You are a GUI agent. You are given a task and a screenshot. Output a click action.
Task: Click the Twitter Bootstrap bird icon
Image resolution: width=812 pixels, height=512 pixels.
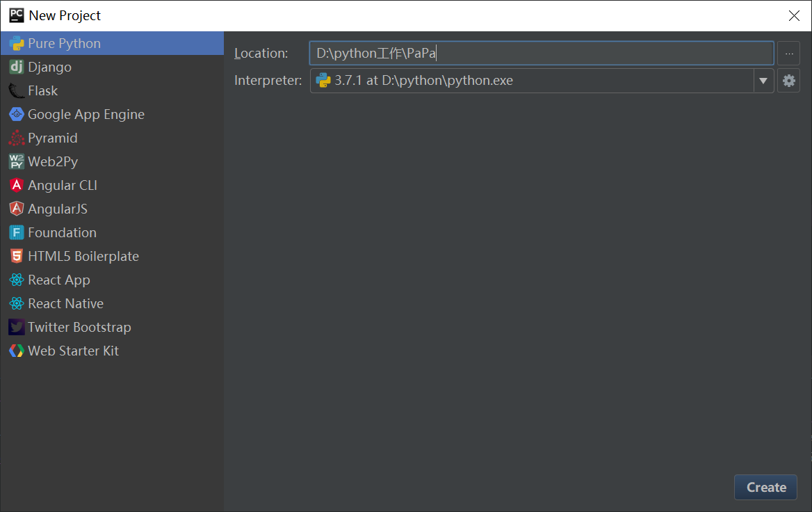(17, 327)
